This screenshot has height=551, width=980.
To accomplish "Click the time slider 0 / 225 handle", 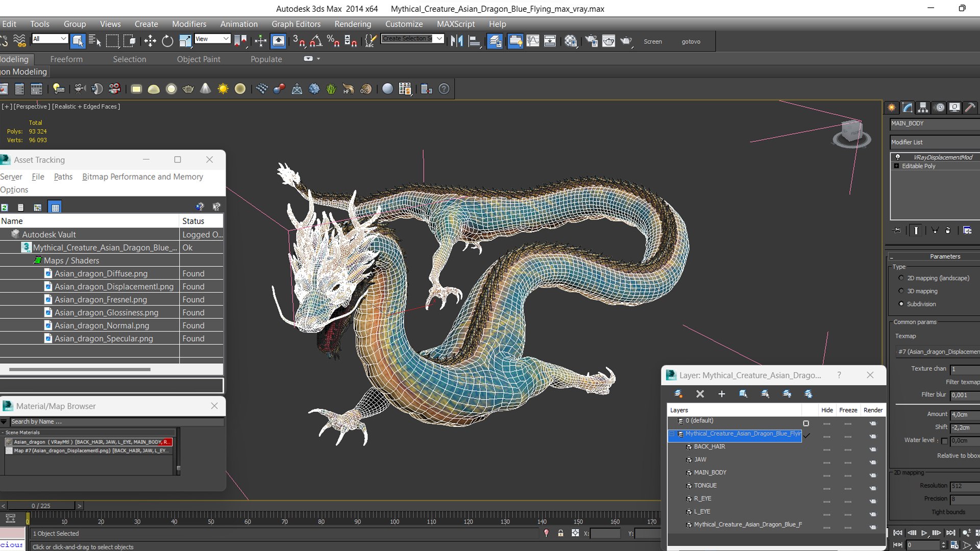I will pos(41,506).
